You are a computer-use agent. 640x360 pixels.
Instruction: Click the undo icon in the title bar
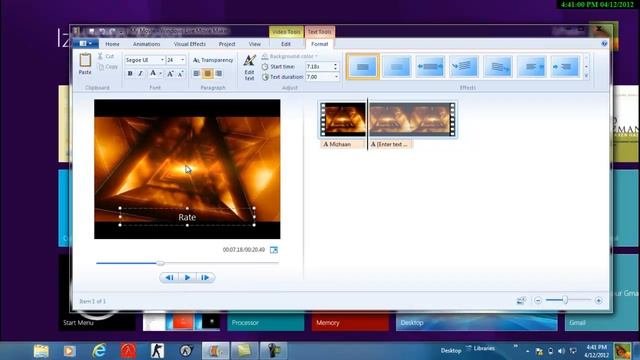[102, 31]
